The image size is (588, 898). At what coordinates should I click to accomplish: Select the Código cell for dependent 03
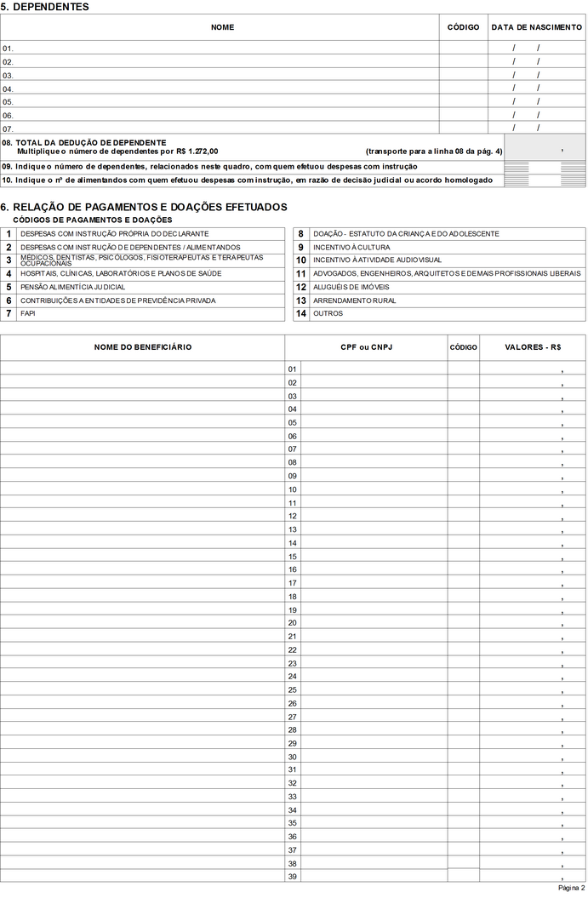click(x=463, y=75)
